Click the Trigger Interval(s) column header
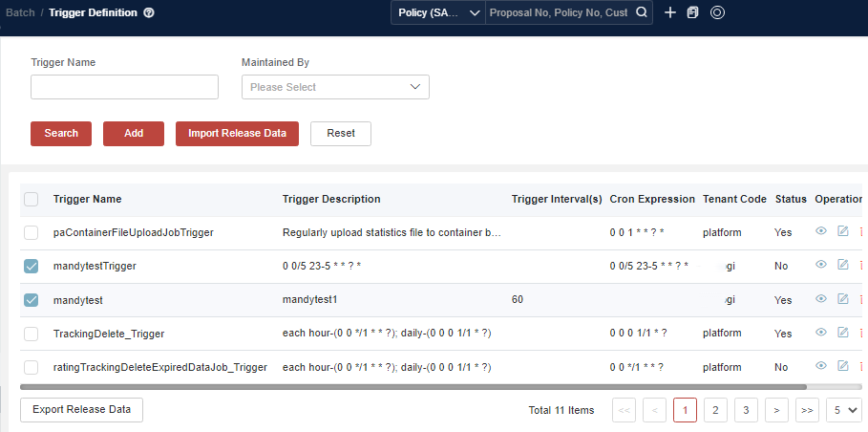 tap(557, 199)
